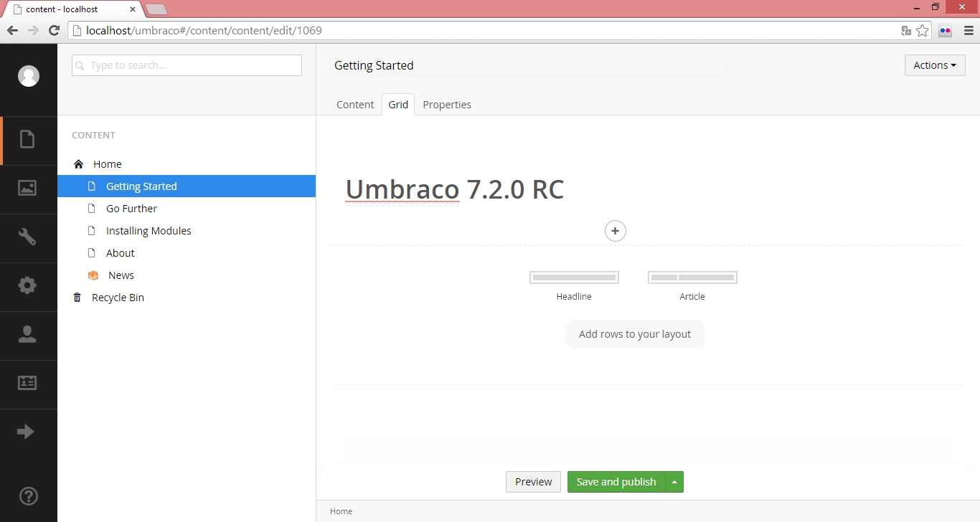Open the Users section icon
Image resolution: width=980 pixels, height=522 pixels.
pos(27,334)
